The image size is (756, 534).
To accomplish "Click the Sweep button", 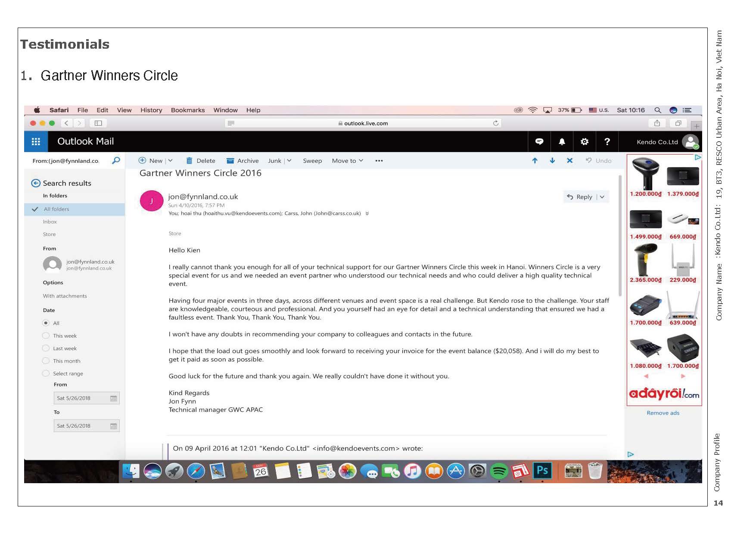I will [x=312, y=161].
